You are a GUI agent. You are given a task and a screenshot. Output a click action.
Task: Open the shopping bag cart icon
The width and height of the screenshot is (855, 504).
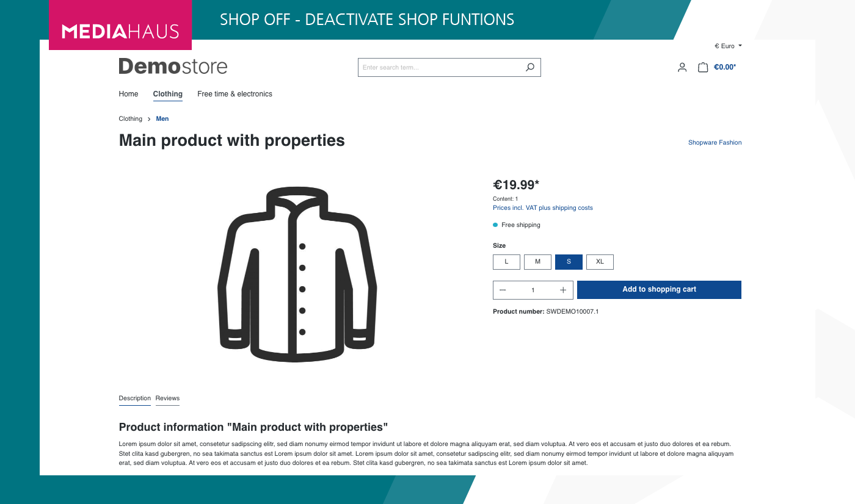[702, 67]
